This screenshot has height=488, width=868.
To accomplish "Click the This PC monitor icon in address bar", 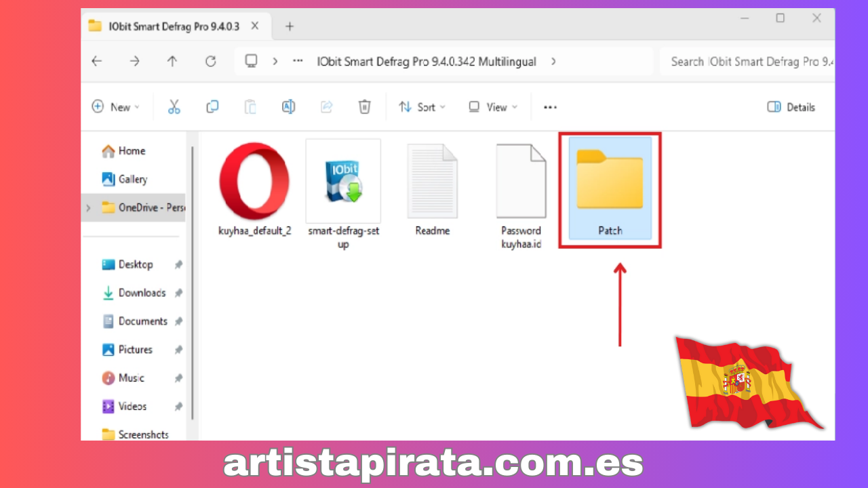I will tap(251, 61).
